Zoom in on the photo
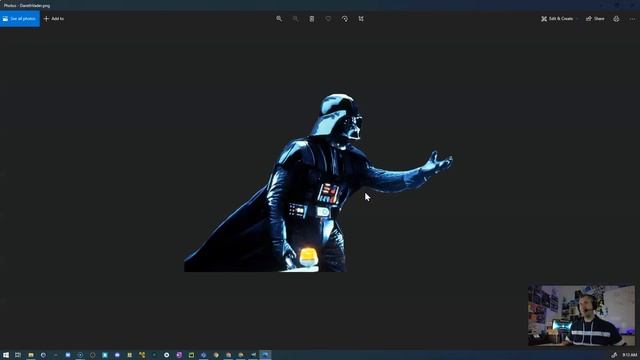The height and width of the screenshot is (360, 640). pos(279,19)
